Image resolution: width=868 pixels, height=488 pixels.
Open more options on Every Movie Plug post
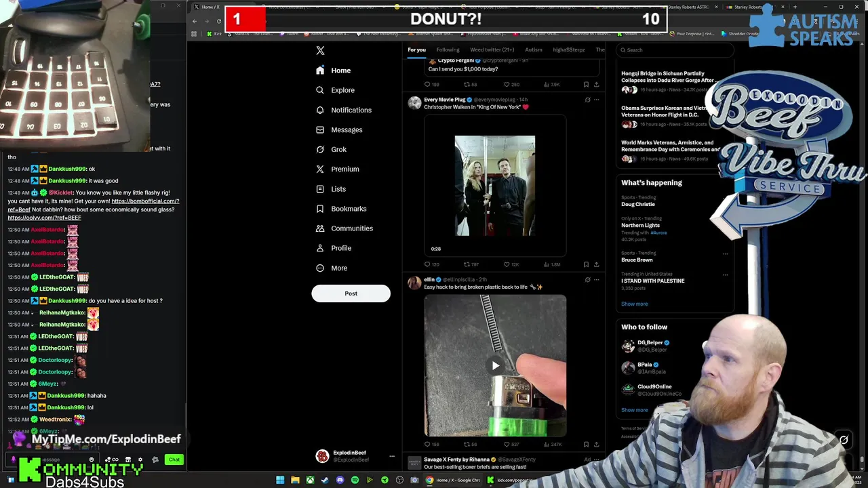coord(596,100)
